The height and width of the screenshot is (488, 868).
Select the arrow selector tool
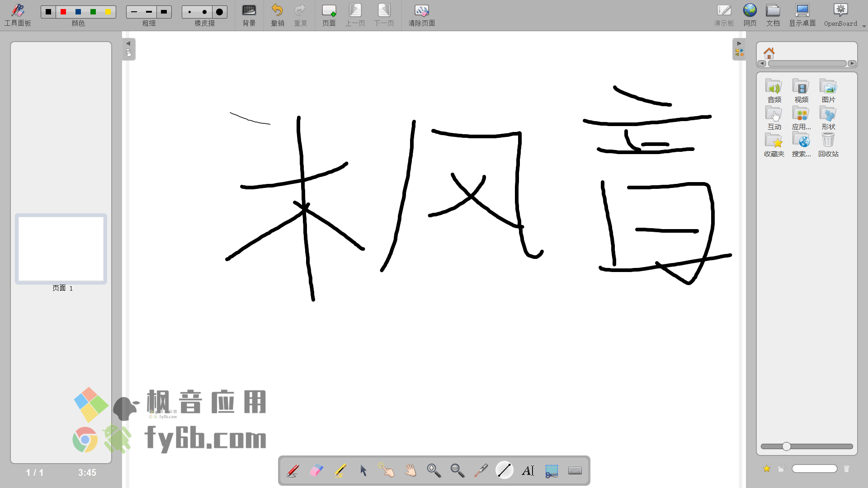pyautogui.click(x=363, y=471)
